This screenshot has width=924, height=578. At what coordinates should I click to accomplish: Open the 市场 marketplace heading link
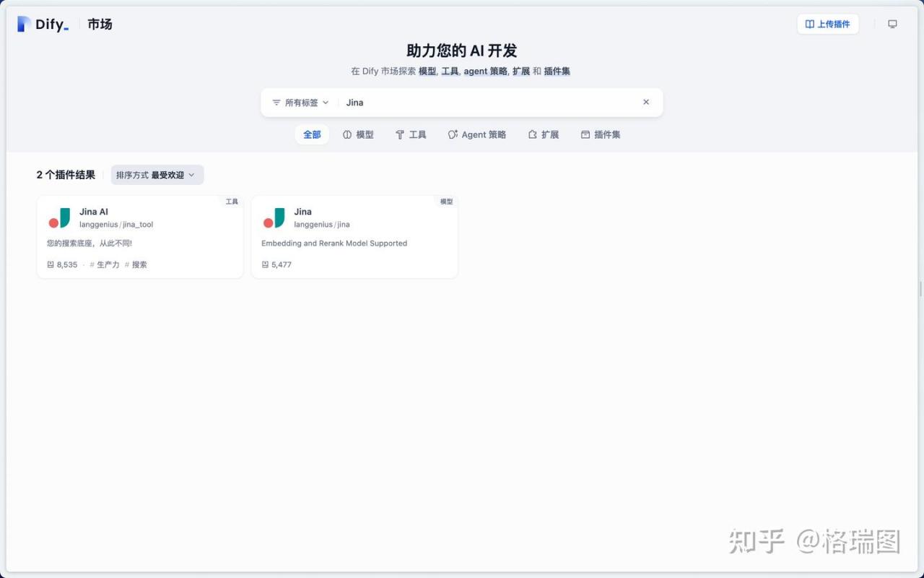tap(100, 24)
